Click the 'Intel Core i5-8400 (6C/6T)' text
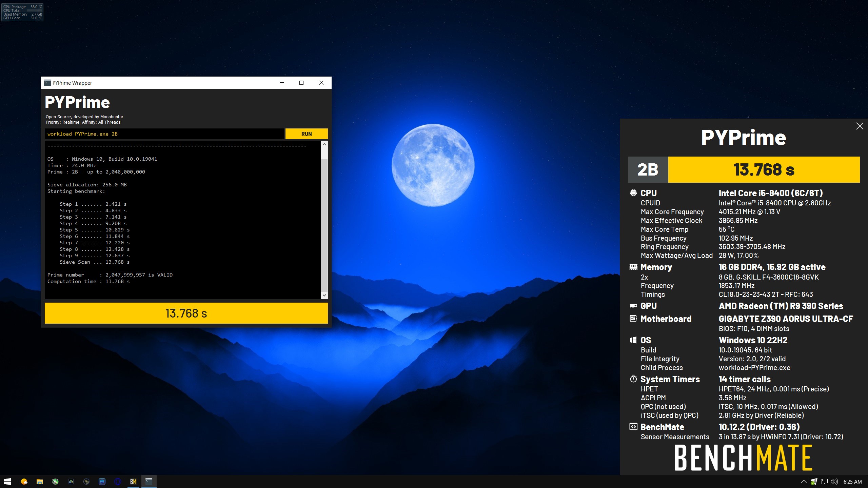 (771, 193)
